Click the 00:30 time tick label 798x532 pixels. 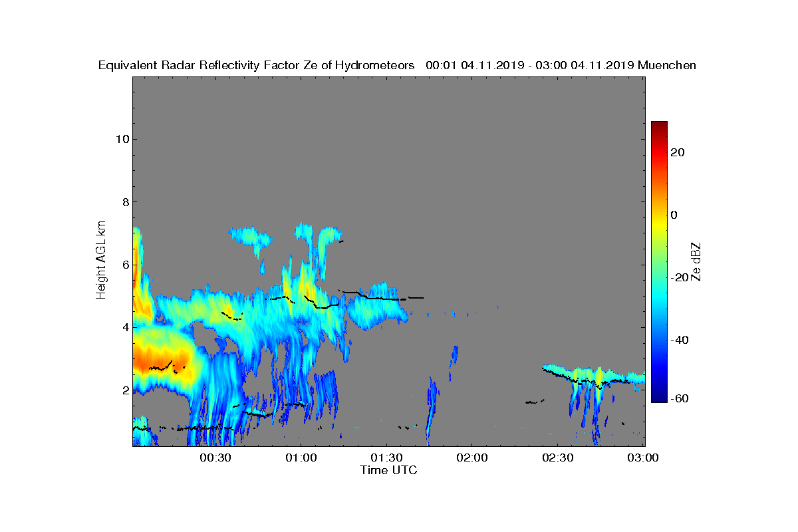click(215, 458)
